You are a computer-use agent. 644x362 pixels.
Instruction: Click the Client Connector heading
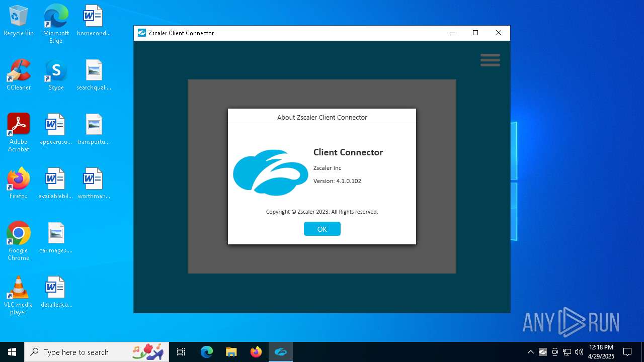pos(348,152)
